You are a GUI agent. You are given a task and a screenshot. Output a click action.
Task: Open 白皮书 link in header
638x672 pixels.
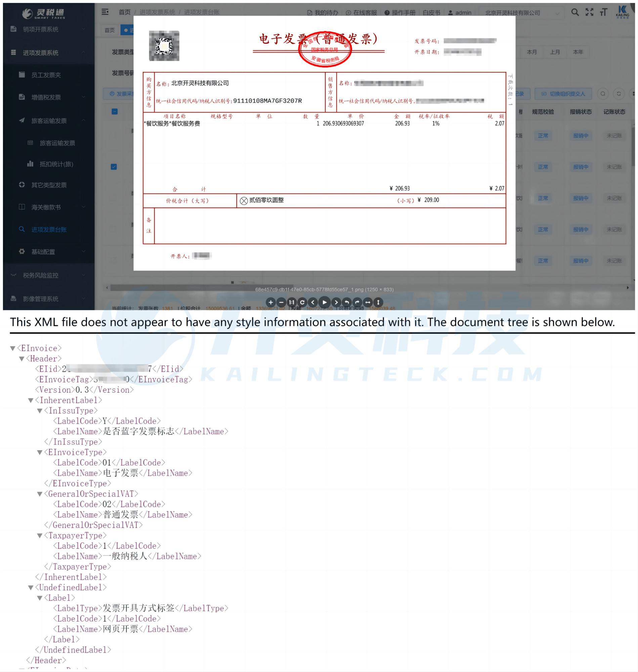tap(431, 12)
